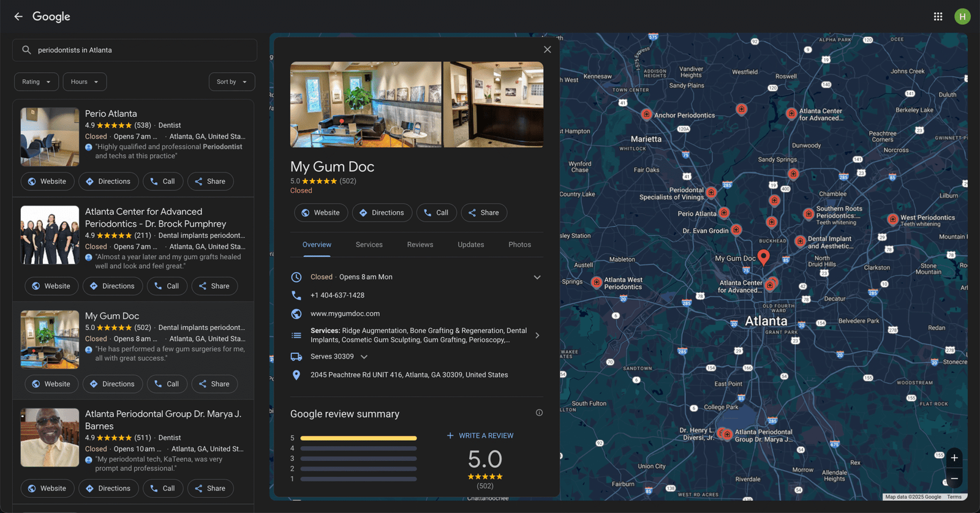Image resolution: width=980 pixels, height=513 pixels.
Task: Close the My Gum Doc details panel
Action: coord(548,50)
